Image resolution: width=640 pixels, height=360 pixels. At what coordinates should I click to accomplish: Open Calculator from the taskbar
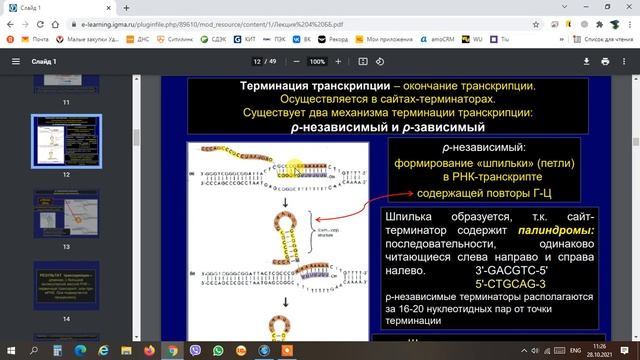[57, 351]
